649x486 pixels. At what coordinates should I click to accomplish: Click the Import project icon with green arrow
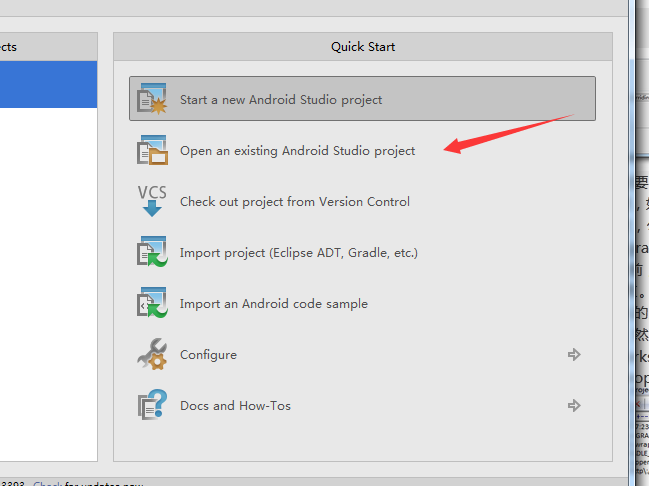coord(152,252)
